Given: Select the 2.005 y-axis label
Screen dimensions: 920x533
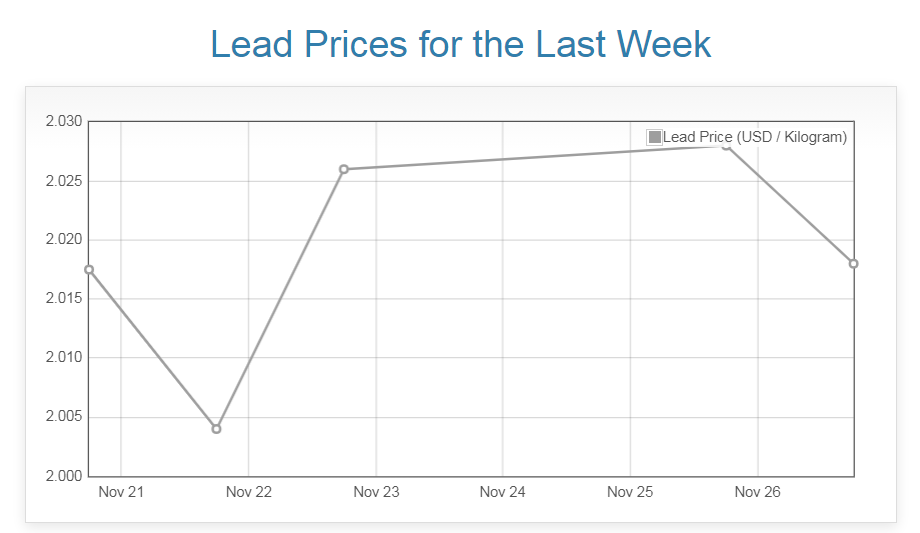Looking at the screenshot, I should click(63, 417).
